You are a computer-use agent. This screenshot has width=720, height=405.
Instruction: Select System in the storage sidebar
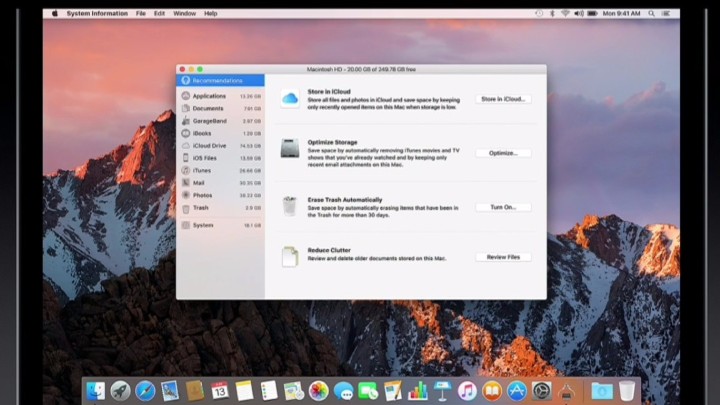pyautogui.click(x=220, y=225)
